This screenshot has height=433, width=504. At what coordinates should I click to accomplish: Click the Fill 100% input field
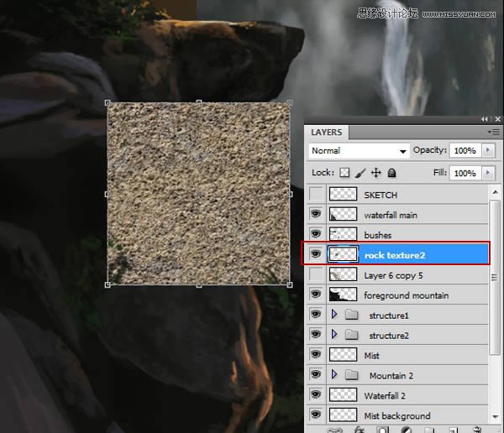(x=465, y=173)
